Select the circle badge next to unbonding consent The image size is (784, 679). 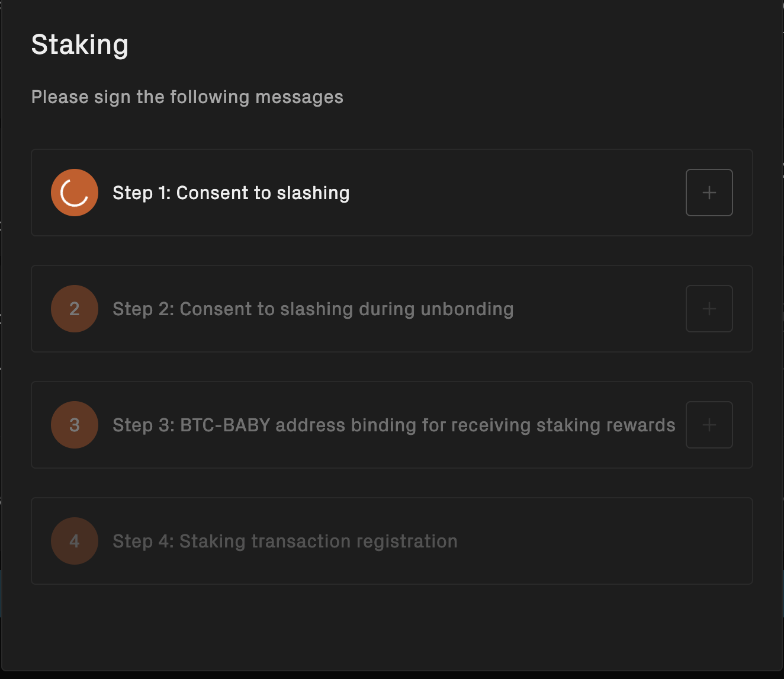tap(75, 309)
